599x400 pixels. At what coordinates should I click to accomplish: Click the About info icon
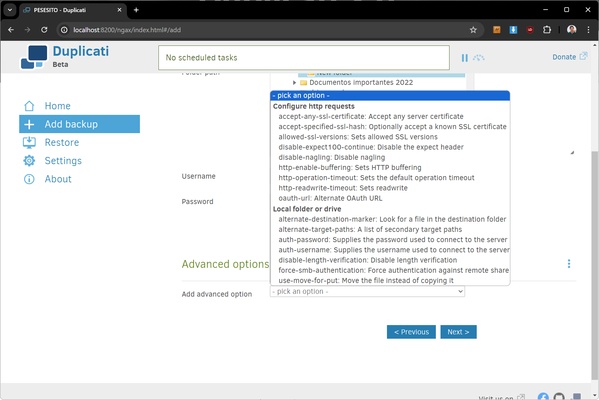29,179
